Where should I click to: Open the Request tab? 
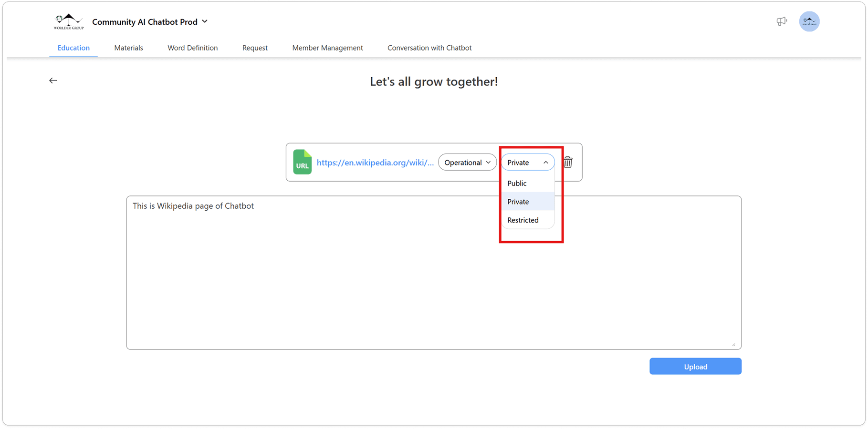tap(255, 48)
